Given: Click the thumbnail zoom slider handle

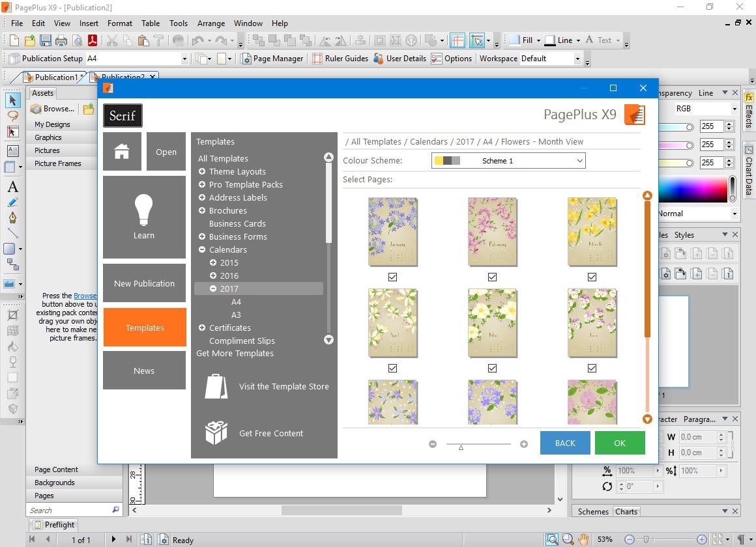Looking at the screenshot, I should tap(461, 447).
